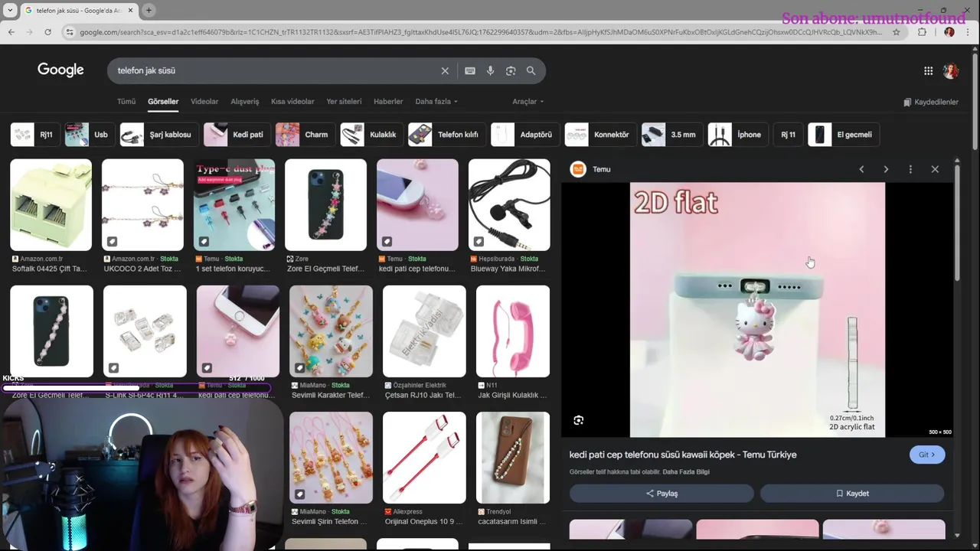
Task: Filter by the Kedi pati chip
Action: coord(237,135)
